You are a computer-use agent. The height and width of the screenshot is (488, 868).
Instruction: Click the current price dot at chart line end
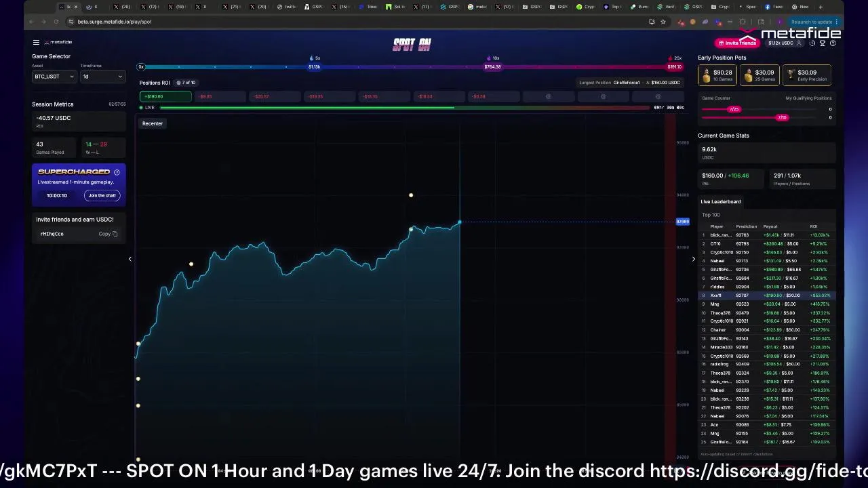point(460,222)
